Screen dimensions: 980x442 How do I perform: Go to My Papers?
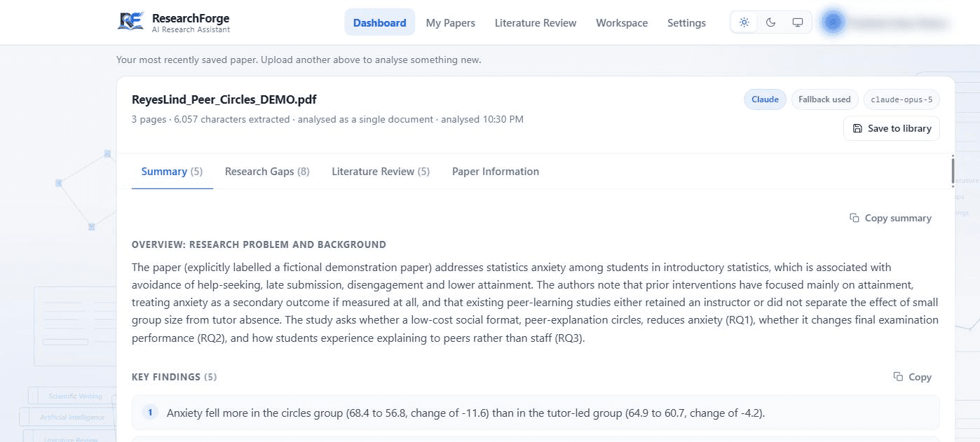[451, 22]
